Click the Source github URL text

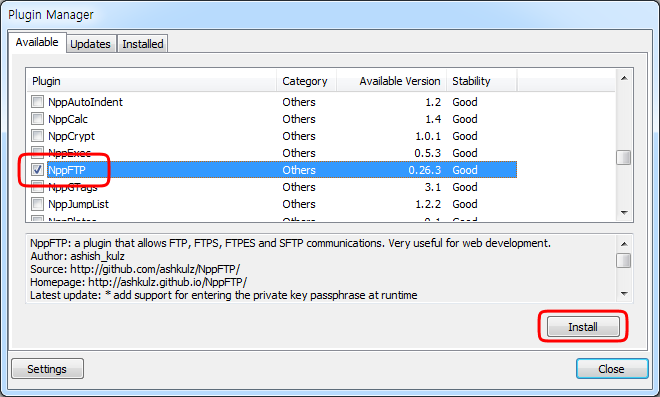pyautogui.click(x=155, y=269)
